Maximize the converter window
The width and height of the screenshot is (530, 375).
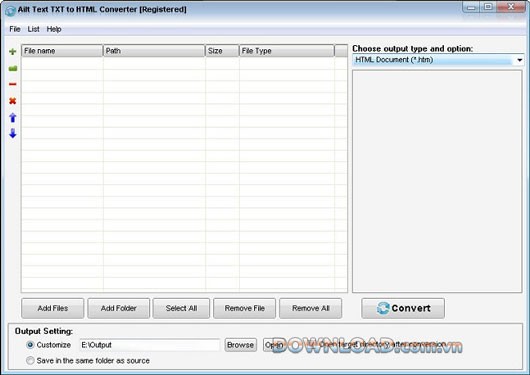click(x=488, y=7)
